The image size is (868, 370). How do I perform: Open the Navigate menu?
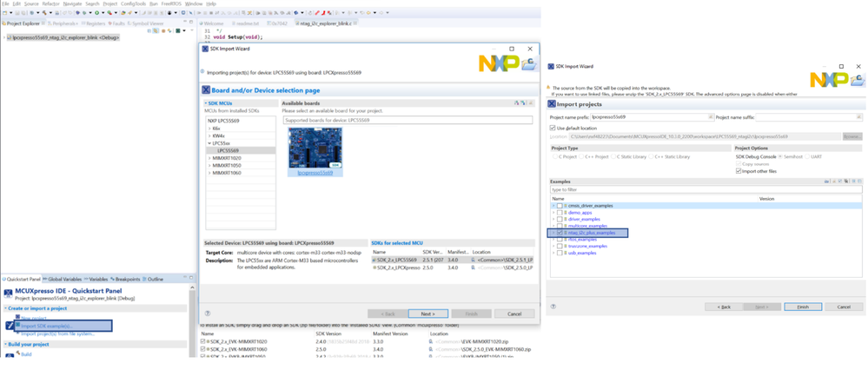tap(72, 3)
